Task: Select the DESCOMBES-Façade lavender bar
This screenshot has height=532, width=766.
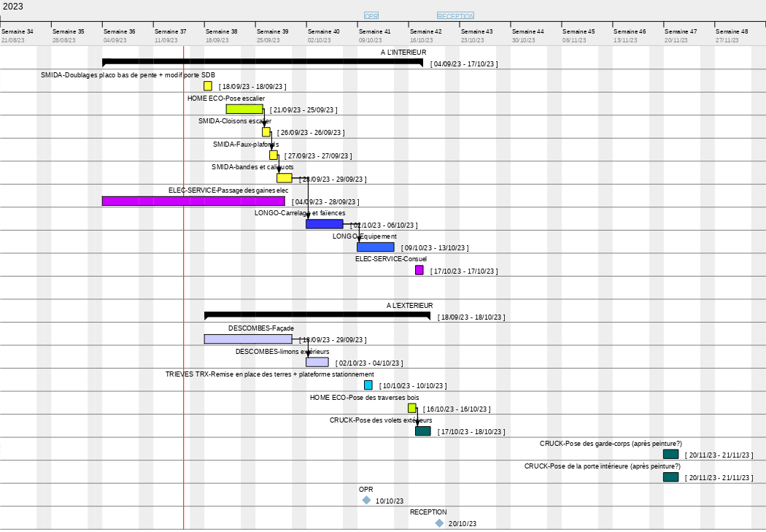Action: pos(248,339)
